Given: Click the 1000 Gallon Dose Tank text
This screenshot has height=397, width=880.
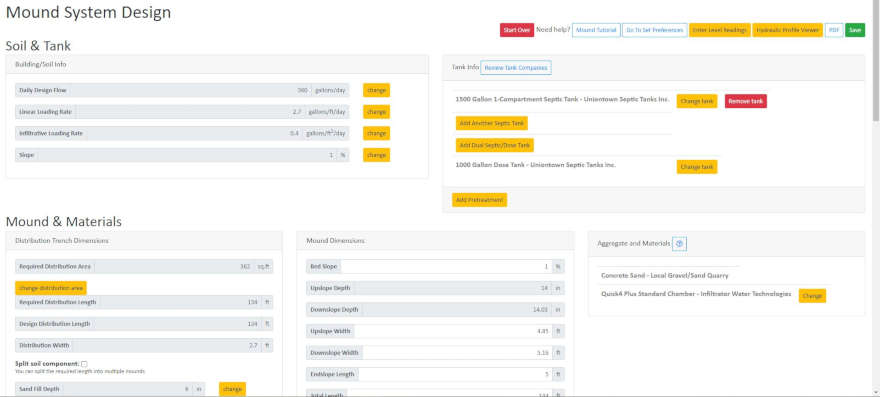Looking at the screenshot, I should [x=535, y=165].
